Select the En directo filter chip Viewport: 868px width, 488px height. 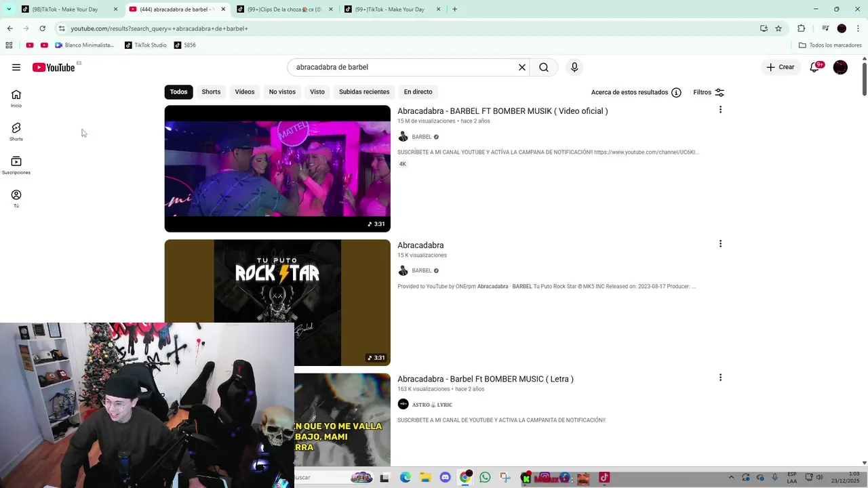[x=418, y=92]
